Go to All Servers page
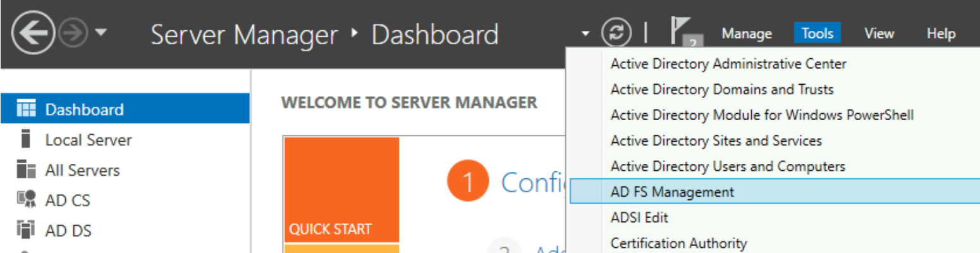980x253 pixels. (125, 170)
